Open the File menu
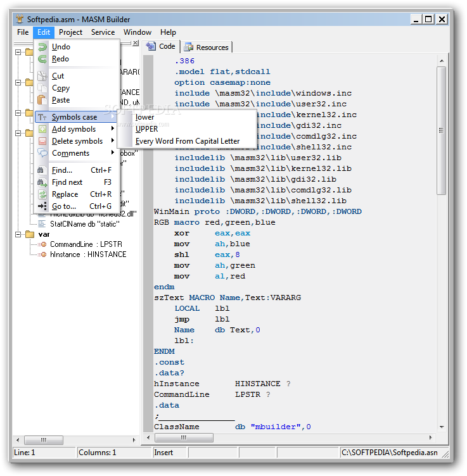Viewport: 467px width, 476px height. coord(23,32)
